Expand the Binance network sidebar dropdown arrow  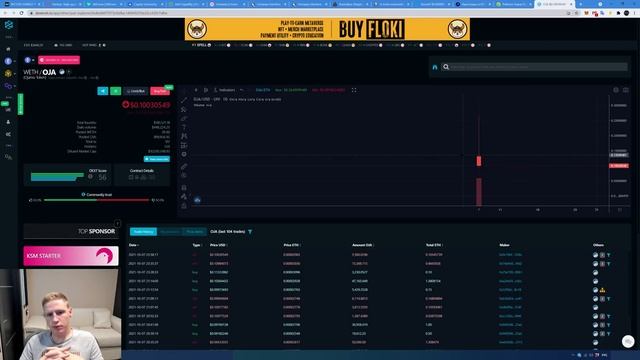click(x=15, y=73)
